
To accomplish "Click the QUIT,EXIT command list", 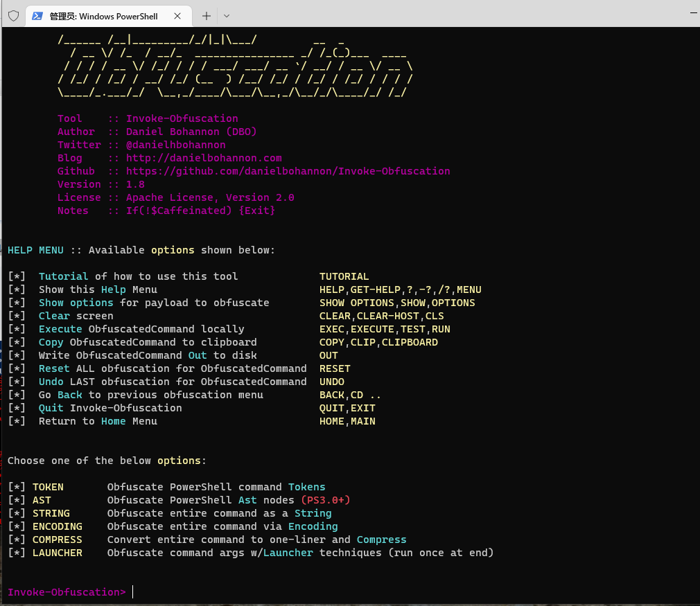I will point(347,408).
